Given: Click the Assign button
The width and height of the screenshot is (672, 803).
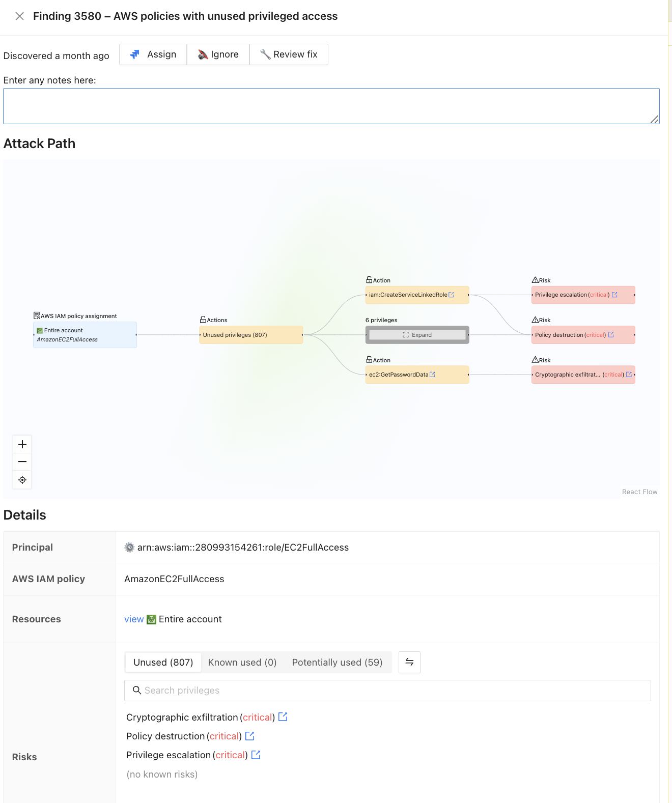Looking at the screenshot, I should pos(153,54).
